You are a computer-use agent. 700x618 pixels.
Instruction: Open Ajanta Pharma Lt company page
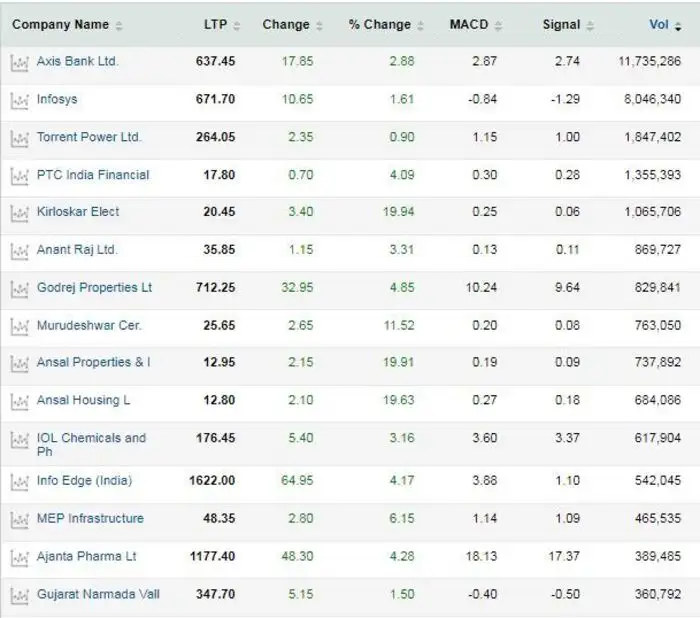coord(87,556)
